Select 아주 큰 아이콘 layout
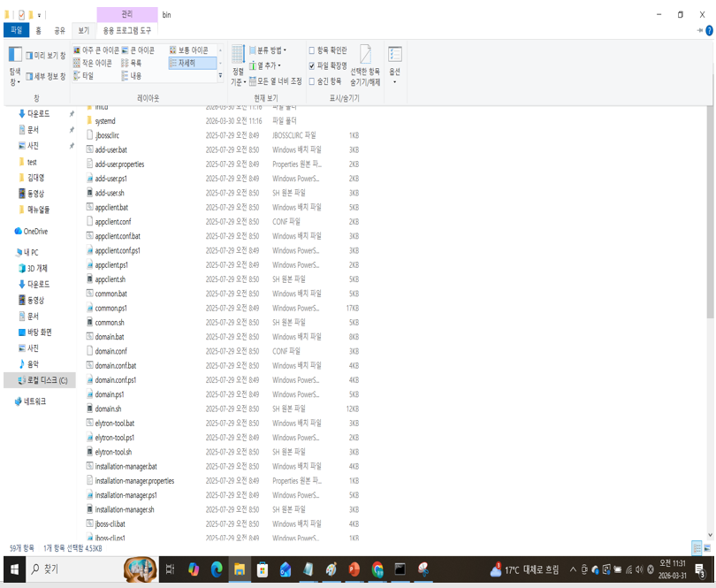716x588 pixels. (x=95, y=50)
